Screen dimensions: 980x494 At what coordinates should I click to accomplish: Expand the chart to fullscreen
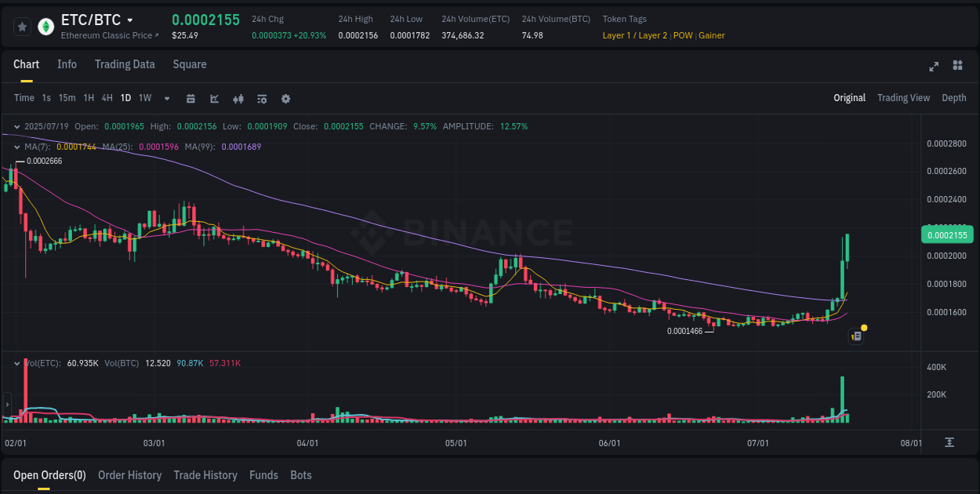tap(934, 67)
